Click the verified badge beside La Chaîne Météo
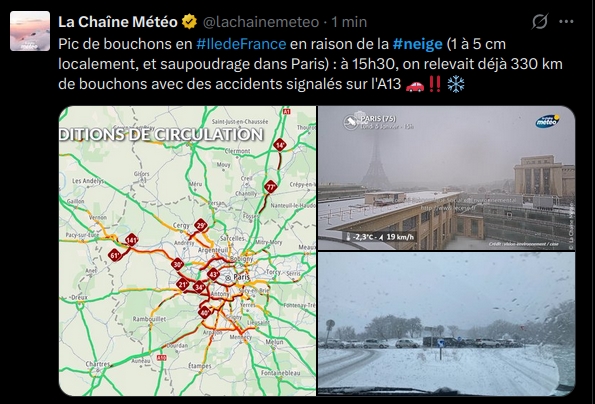 [190, 22]
